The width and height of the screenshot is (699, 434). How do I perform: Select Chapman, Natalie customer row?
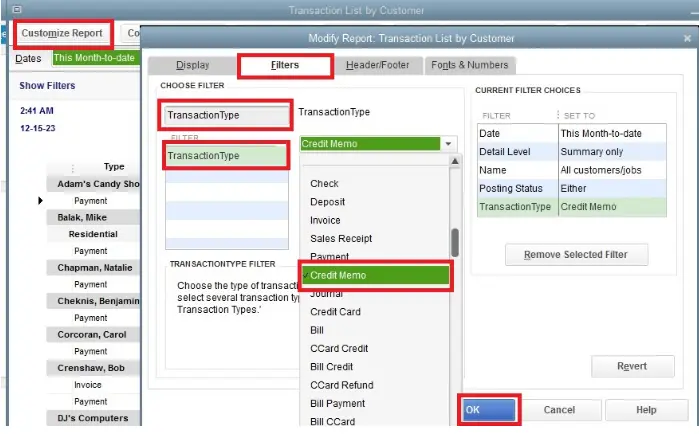click(94, 268)
